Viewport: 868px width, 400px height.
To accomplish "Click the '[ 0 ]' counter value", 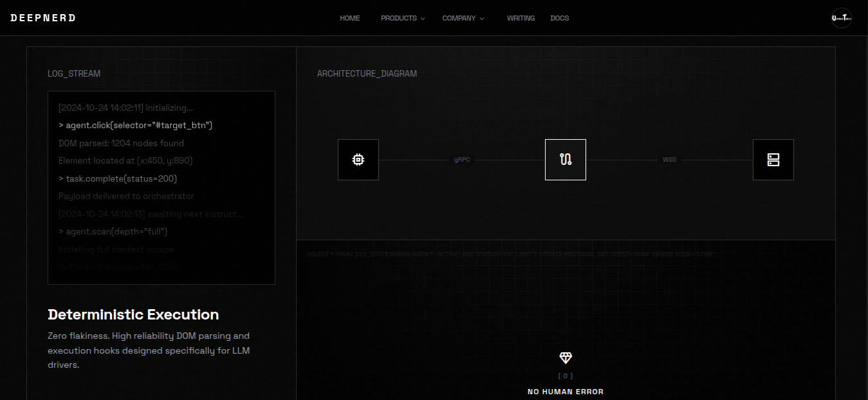I will point(566,376).
